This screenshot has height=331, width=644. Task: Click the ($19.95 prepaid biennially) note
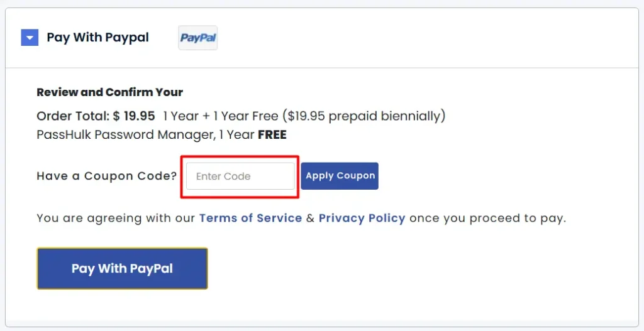tap(364, 116)
